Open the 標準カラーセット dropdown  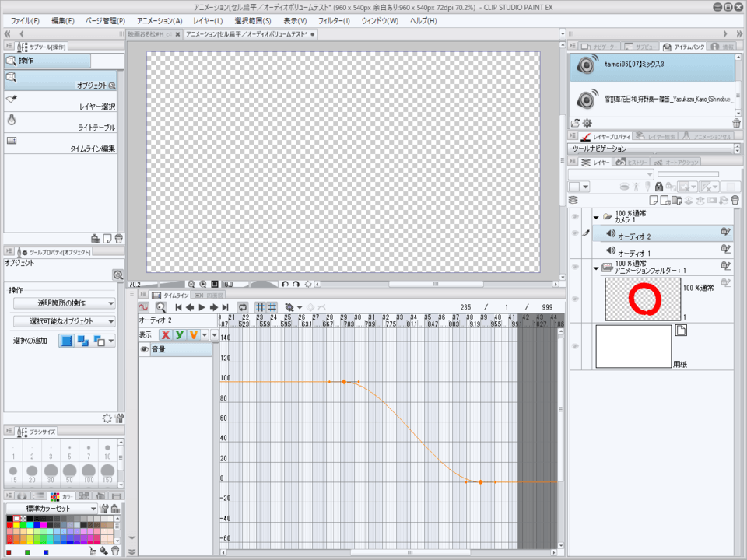click(x=51, y=509)
